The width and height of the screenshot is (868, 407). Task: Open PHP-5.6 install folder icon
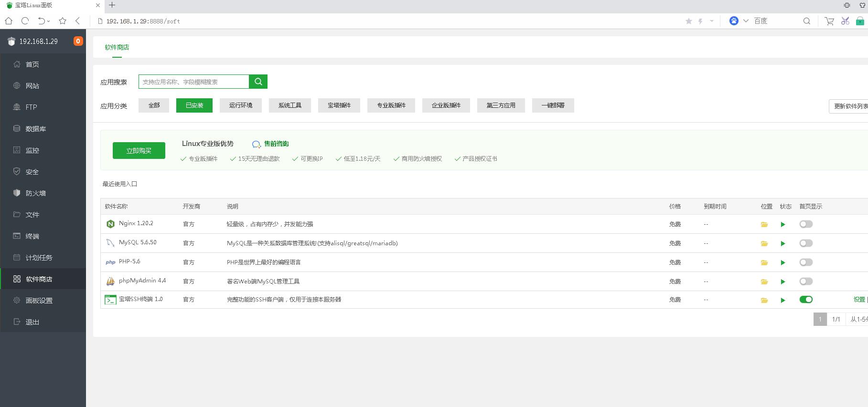(x=764, y=262)
